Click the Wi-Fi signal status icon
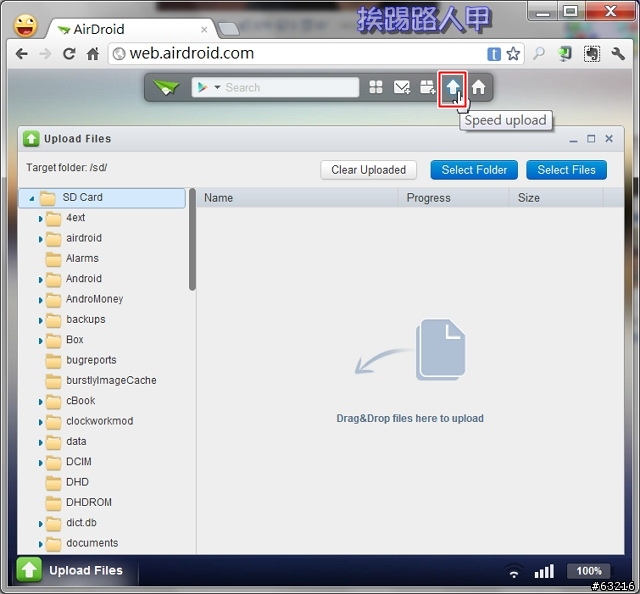 coord(514,571)
